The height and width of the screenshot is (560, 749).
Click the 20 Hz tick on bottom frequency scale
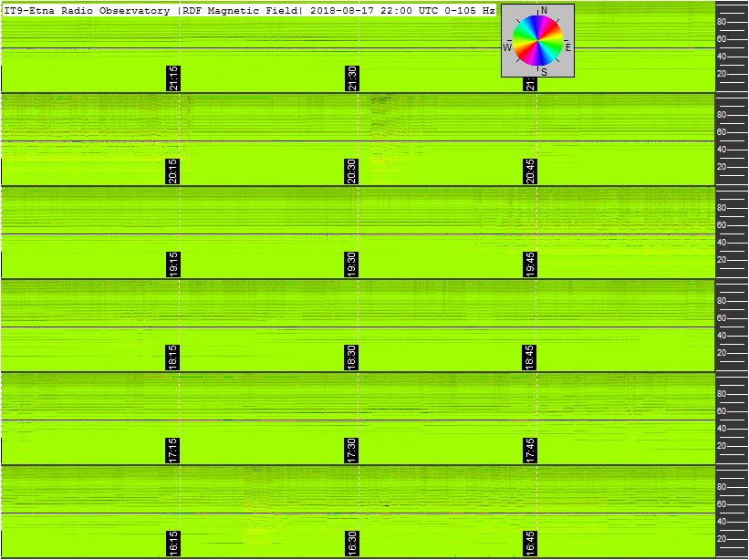722,539
